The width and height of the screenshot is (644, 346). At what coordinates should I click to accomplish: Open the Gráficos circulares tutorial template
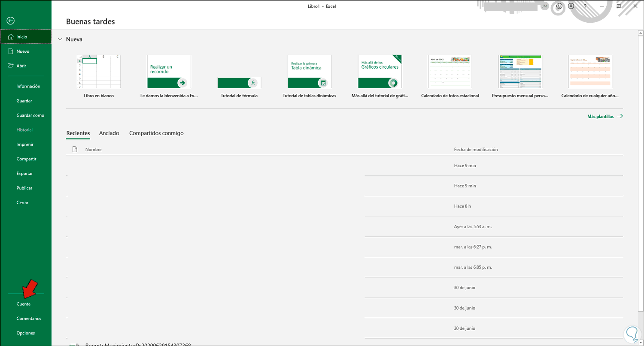click(x=380, y=76)
